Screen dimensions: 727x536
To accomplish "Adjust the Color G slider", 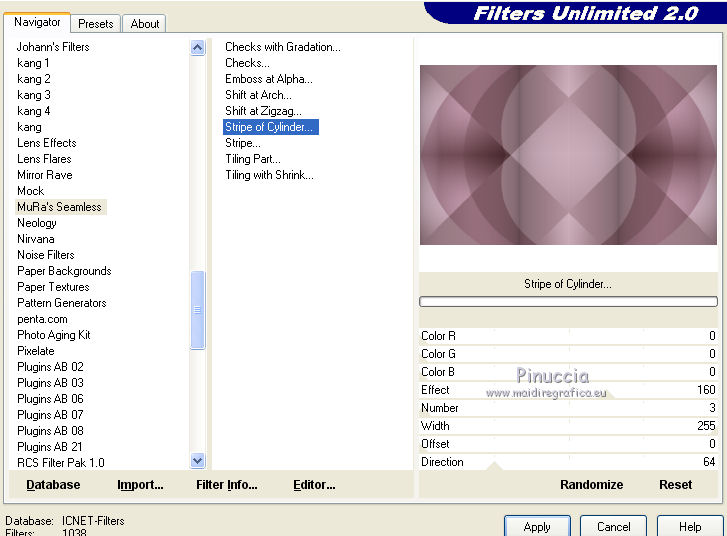I will pyautogui.click(x=568, y=354).
